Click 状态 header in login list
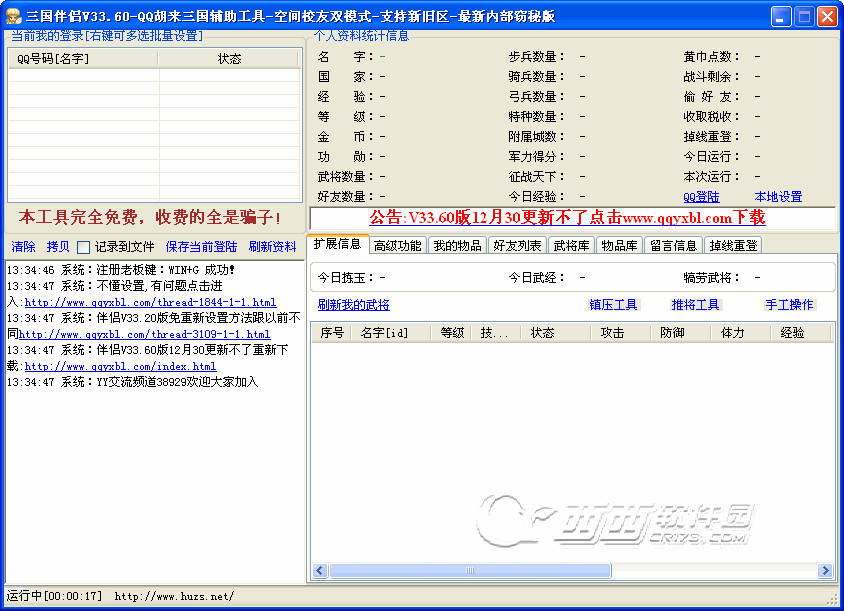The image size is (844, 611). click(x=229, y=59)
